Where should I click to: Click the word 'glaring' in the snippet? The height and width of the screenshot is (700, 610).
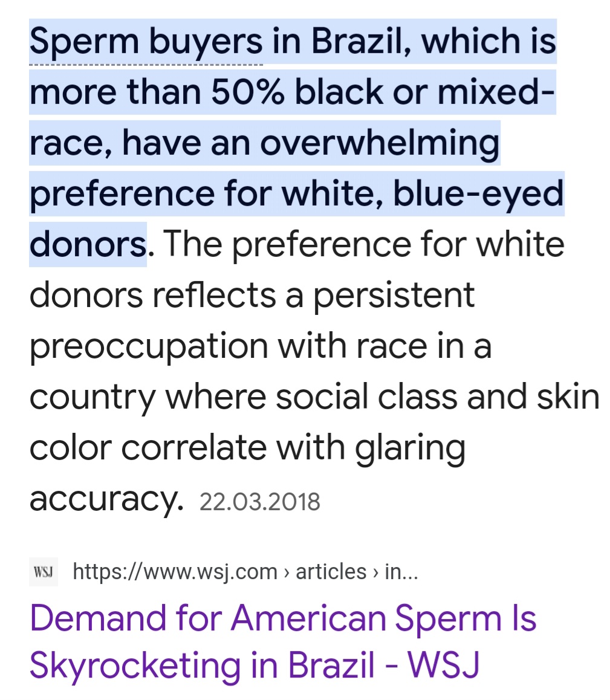tap(410, 448)
